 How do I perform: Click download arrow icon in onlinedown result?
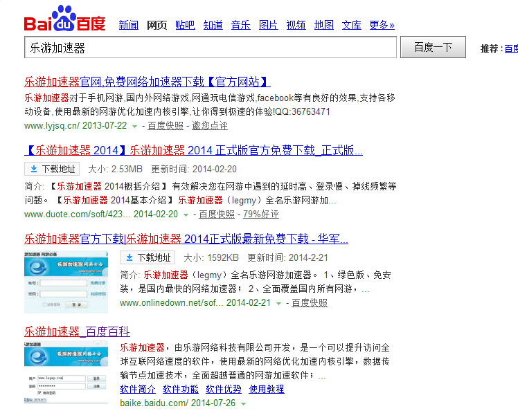pos(129,257)
